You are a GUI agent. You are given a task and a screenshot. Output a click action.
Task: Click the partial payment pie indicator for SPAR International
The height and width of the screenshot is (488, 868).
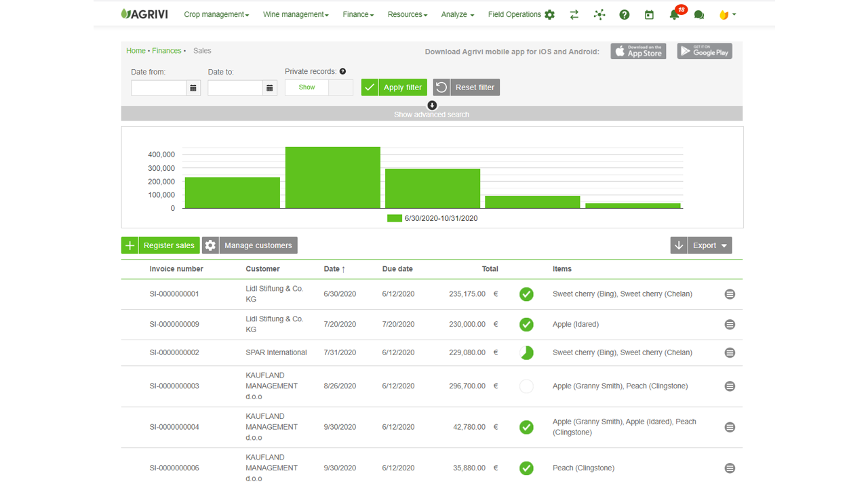tap(526, 352)
